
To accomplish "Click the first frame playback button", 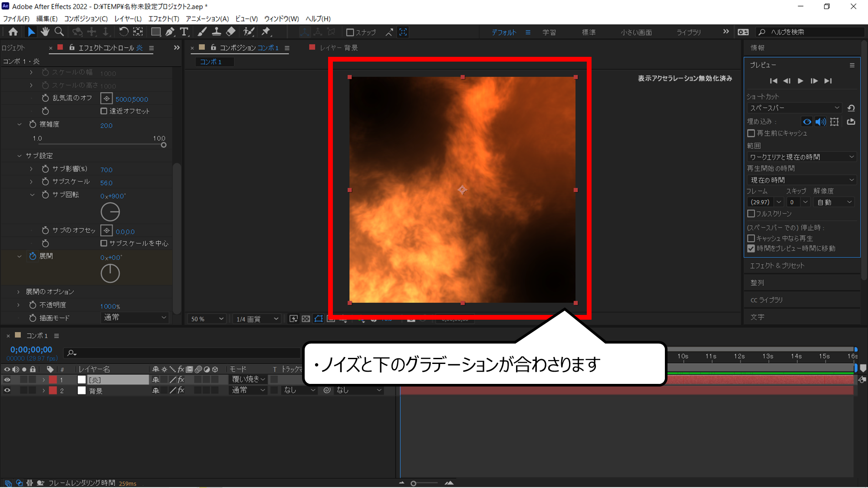I will (x=773, y=81).
